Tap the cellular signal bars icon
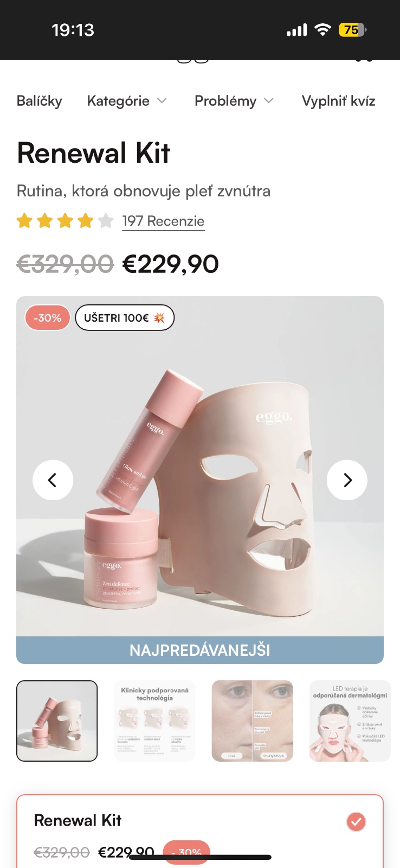This screenshot has width=400, height=868. click(x=296, y=30)
